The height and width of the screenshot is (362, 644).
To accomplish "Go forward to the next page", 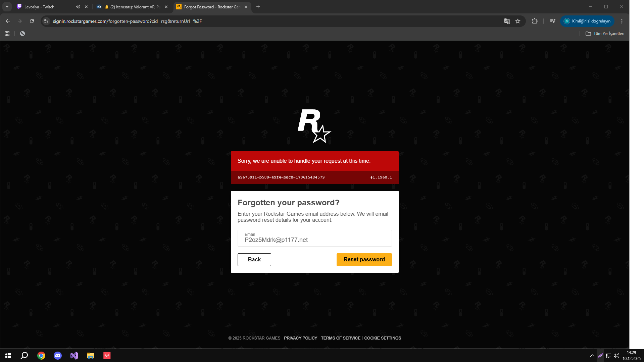I will [x=20, y=21].
